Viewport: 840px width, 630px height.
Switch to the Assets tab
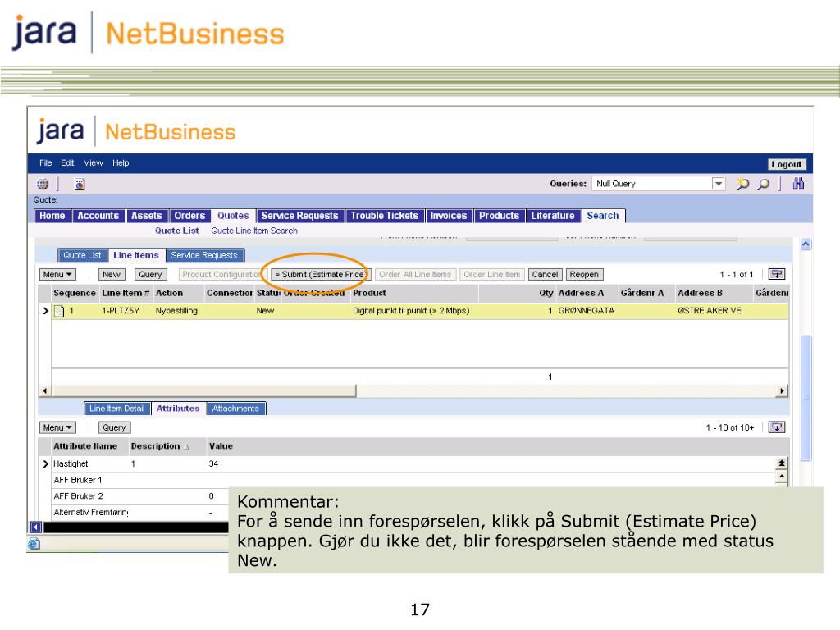(146, 216)
